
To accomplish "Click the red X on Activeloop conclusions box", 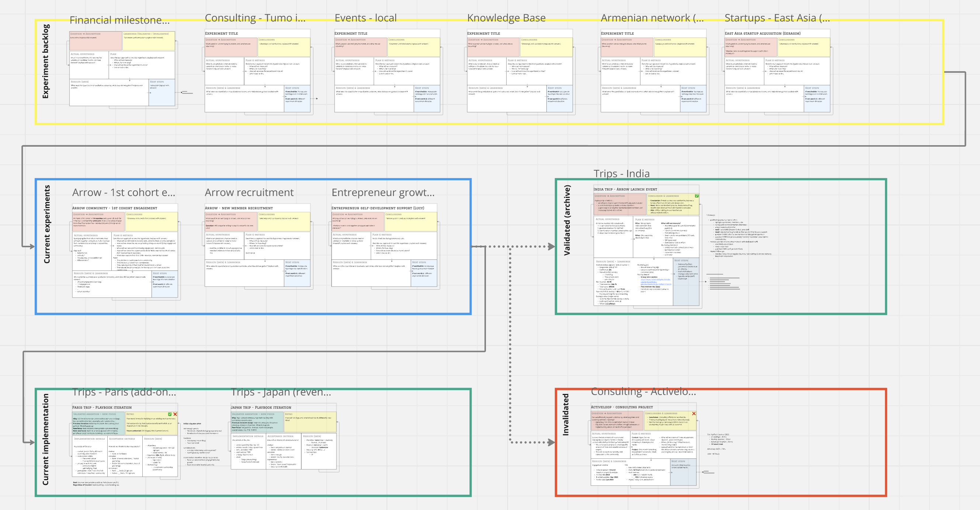I will pyautogui.click(x=694, y=413).
